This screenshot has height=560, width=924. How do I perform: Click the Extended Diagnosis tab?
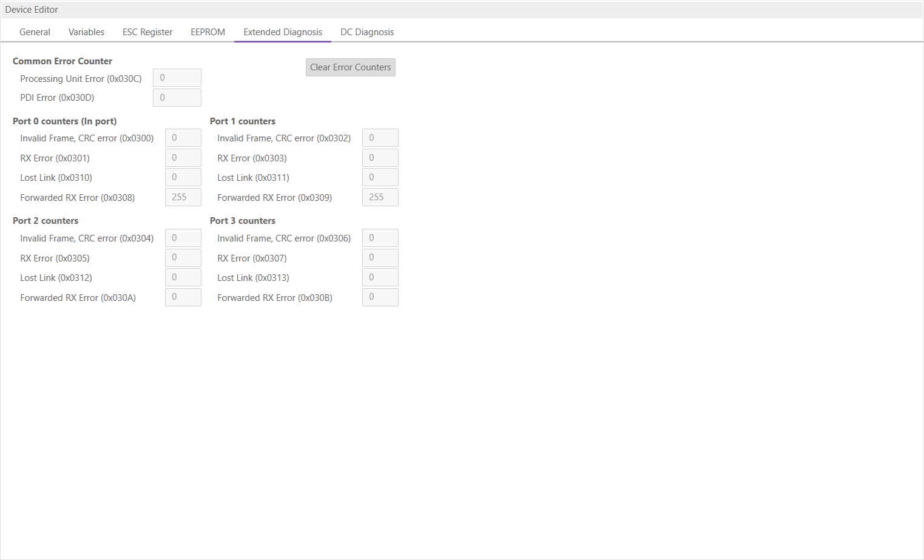(283, 32)
